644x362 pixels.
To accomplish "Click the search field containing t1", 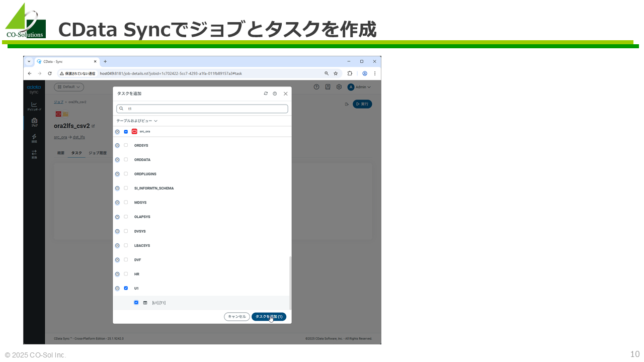I will 202,109.
